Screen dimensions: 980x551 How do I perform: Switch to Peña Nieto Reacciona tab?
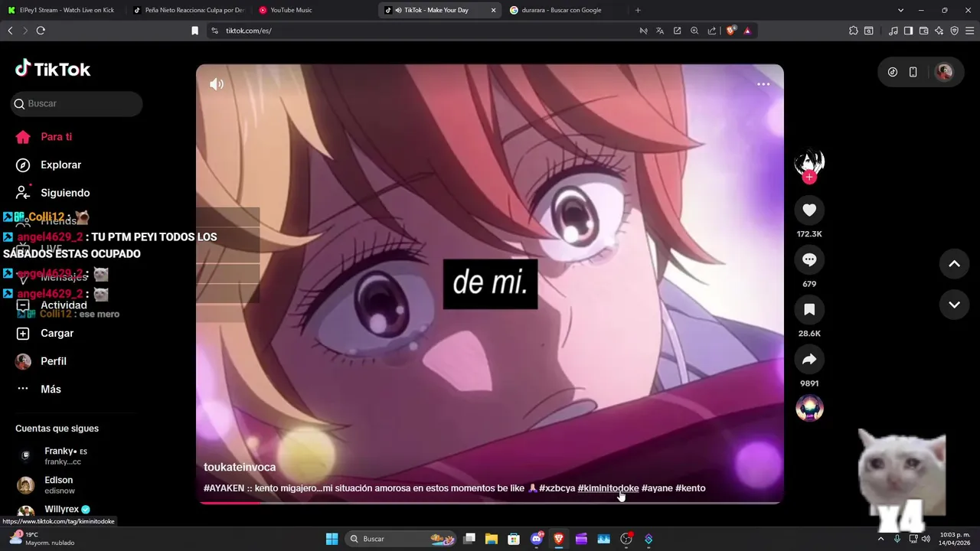click(188, 10)
